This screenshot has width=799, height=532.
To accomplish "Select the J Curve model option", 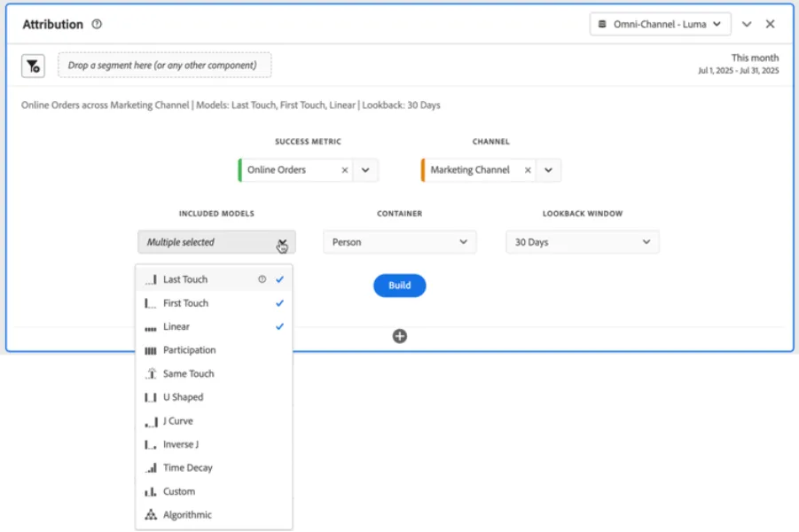I will 214,421.
